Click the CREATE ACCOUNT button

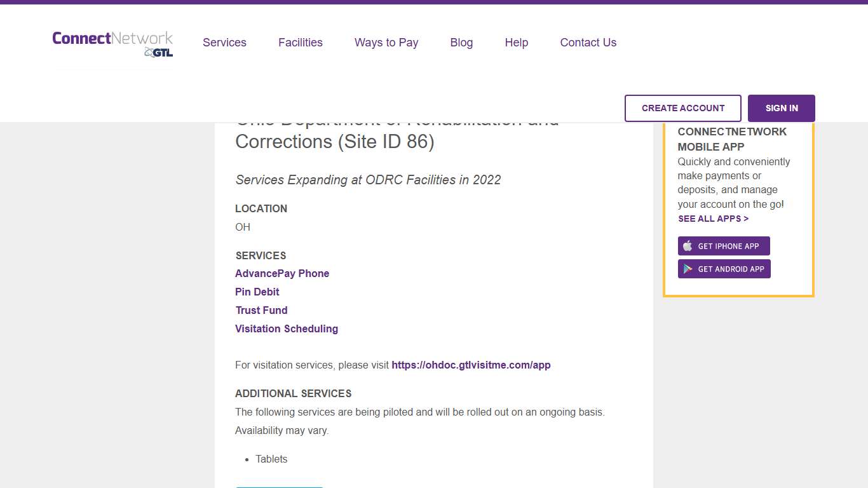tap(683, 108)
